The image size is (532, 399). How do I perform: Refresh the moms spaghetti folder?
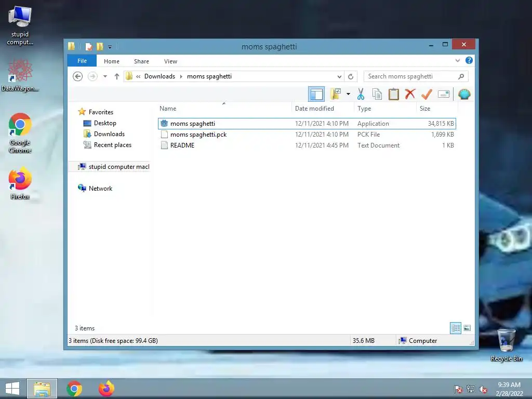[351, 77]
